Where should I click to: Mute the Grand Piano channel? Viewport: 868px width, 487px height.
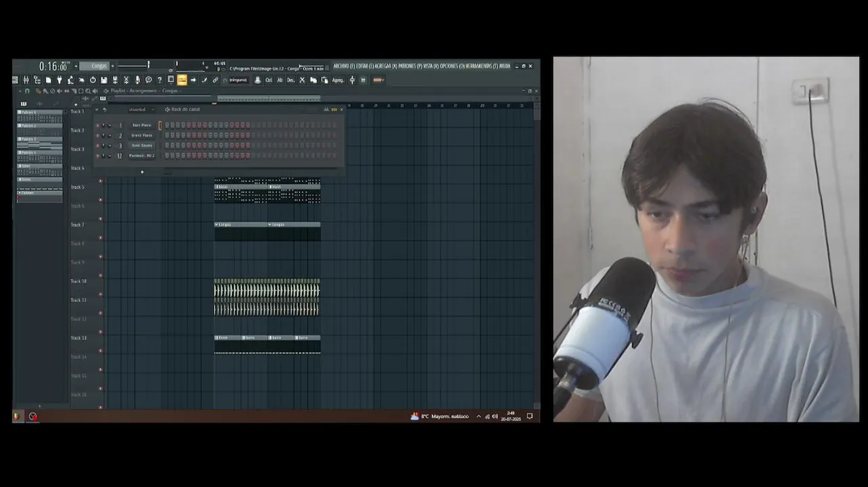(97, 135)
